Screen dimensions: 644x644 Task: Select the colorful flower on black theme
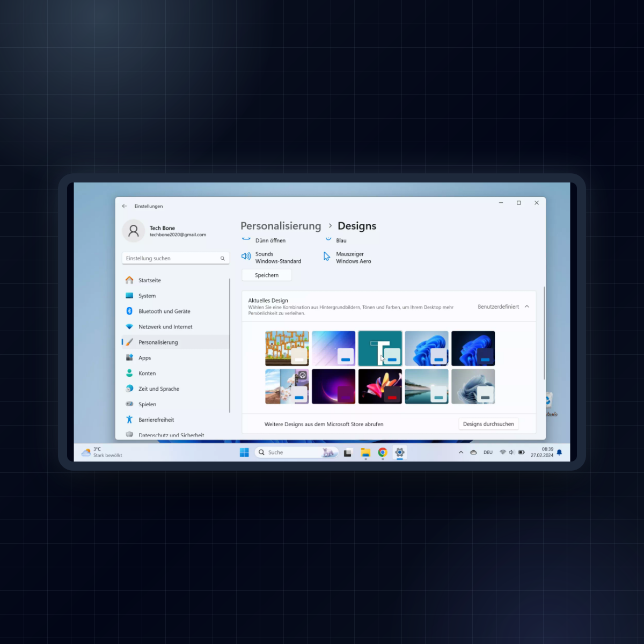pos(380,386)
